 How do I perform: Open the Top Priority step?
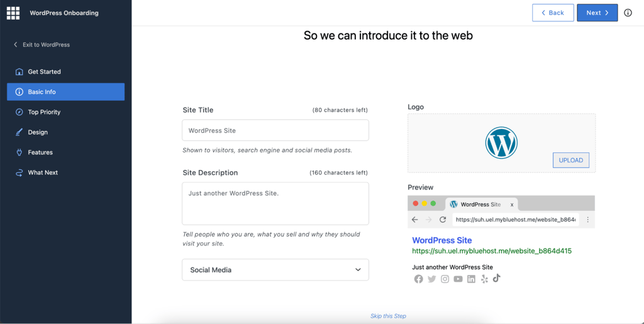tap(65, 112)
